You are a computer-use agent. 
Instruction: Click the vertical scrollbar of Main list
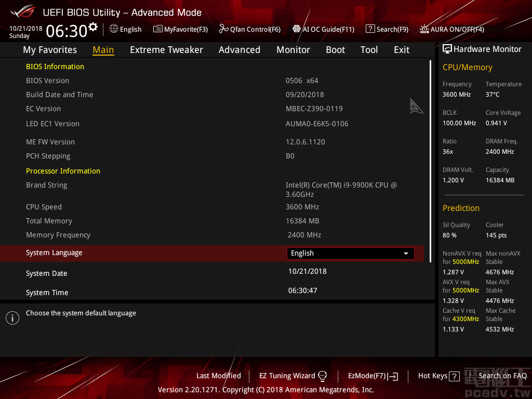(x=430, y=161)
